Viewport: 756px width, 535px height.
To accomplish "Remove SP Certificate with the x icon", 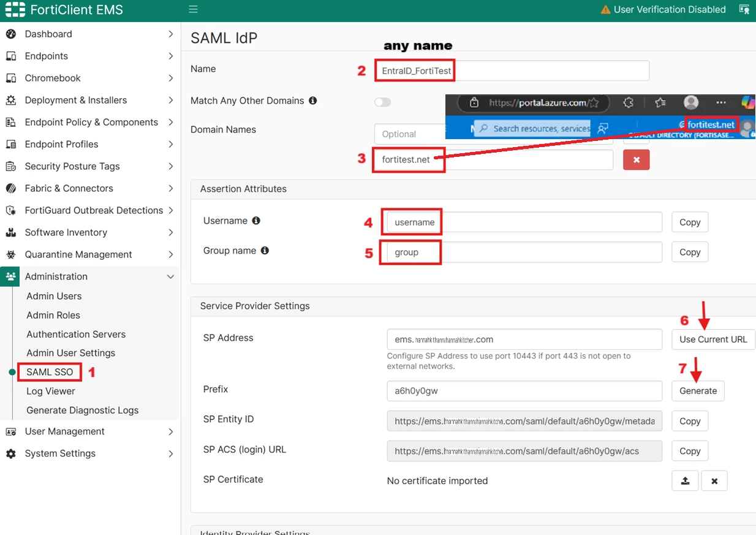I will pos(714,481).
